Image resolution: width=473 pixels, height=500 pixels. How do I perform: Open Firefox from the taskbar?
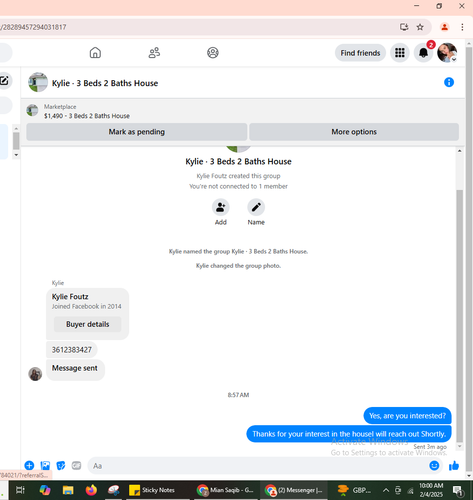(91, 490)
